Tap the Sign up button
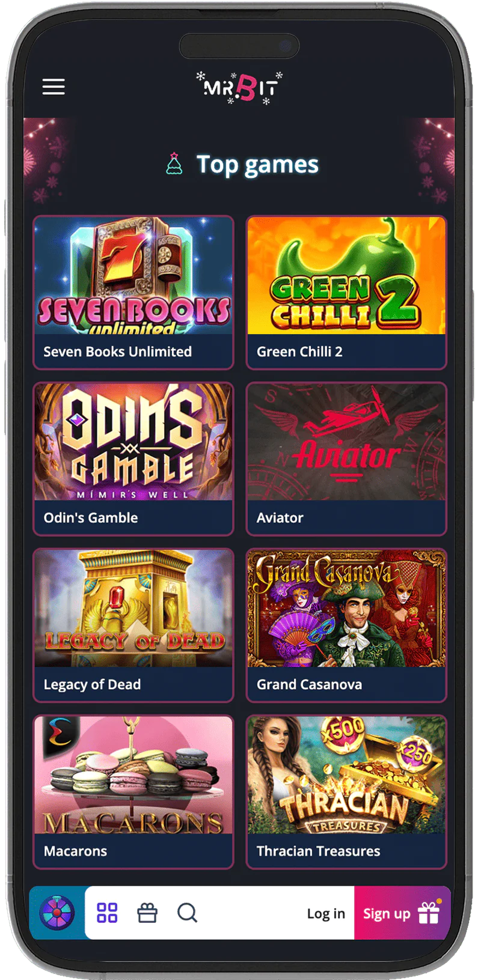The image size is (481, 980). (x=402, y=913)
